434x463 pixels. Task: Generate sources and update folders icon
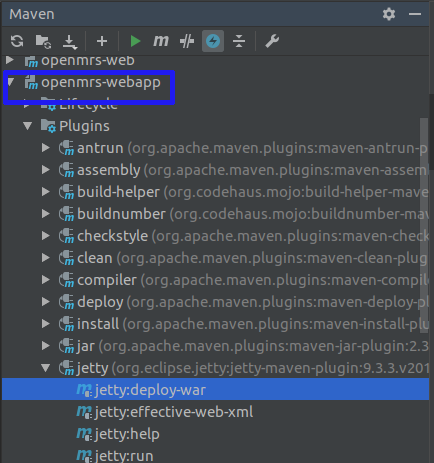coord(43,41)
